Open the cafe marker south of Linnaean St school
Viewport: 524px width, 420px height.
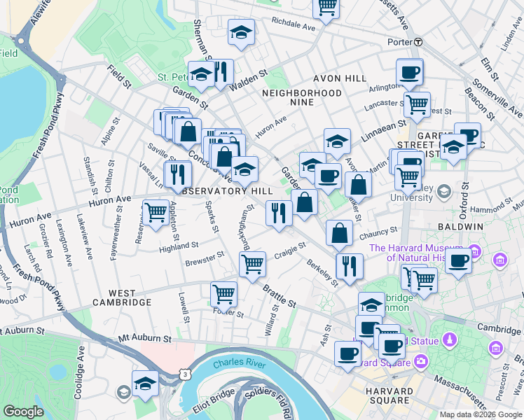[328, 177]
